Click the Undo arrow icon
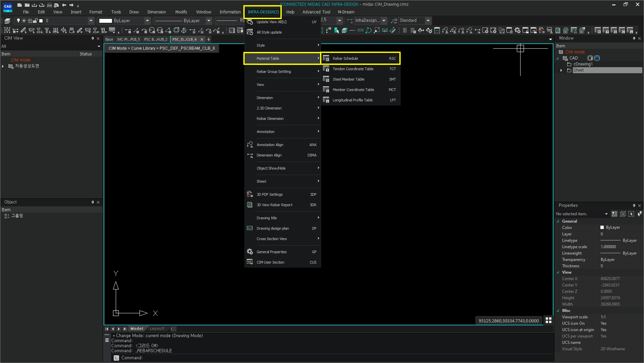The height and width of the screenshot is (363, 644). (x=64, y=5)
